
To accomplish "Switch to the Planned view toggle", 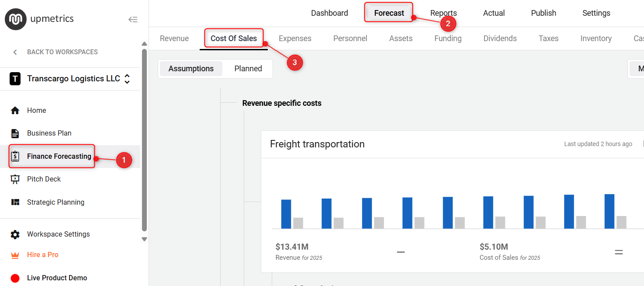I will click(248, 69).
